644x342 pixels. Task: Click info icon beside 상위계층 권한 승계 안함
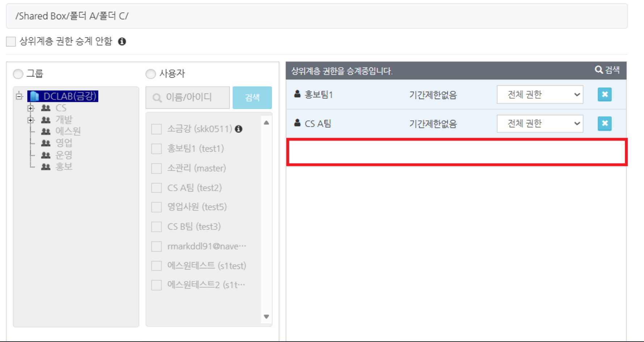tap(122, 42)
